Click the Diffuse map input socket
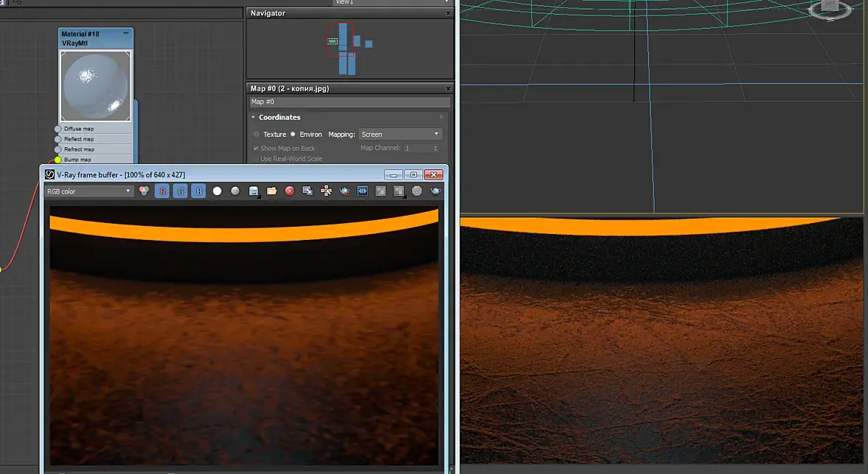 tap(57, 129)
